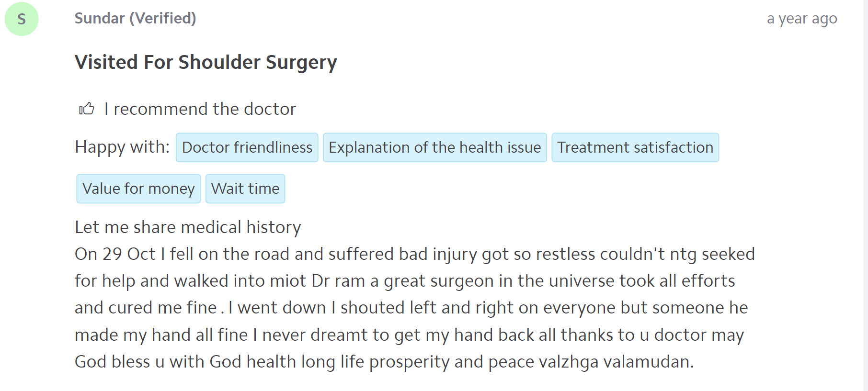The image size is (868, 391).
Task: Click the reviewer name Sundar
Action: [100, 18]
